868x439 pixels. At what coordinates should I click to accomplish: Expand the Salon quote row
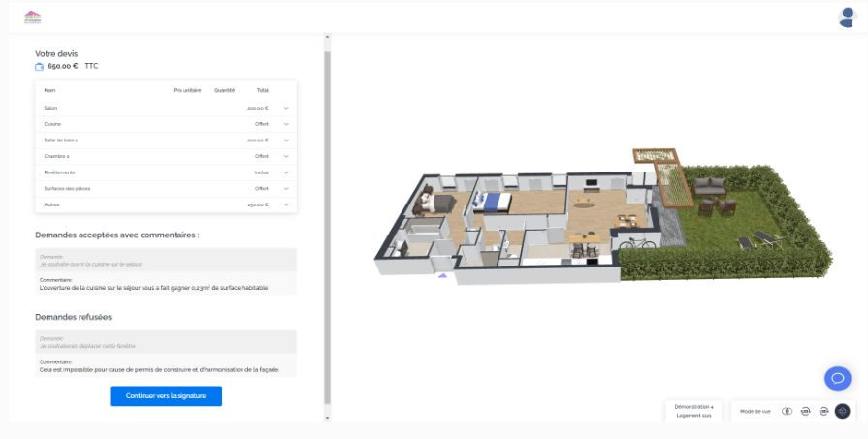coord(286,109)
